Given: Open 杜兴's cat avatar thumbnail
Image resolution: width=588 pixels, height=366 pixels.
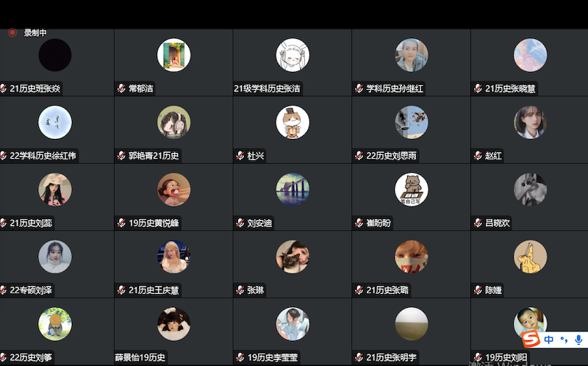Looking at the screenshot, I should tap(293, 122).
